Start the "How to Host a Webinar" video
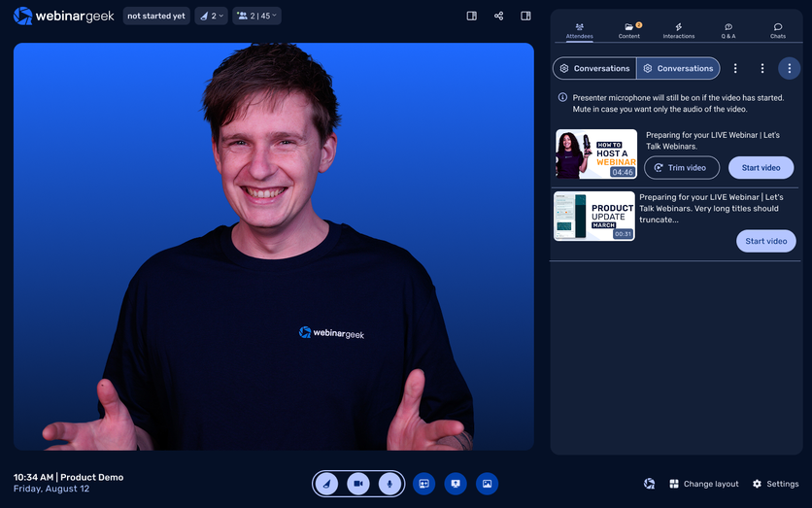This screenshot has height=508, width=812. tap(761, 168)
